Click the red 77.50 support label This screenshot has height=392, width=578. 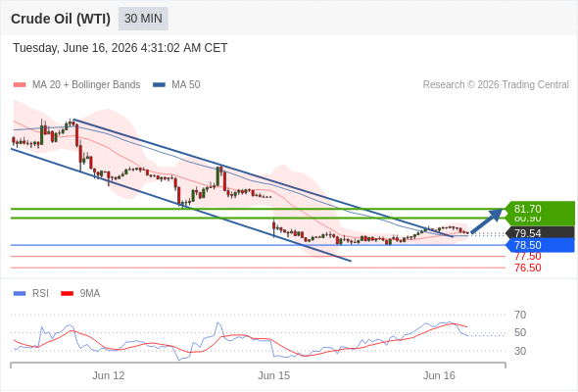pyautogui.click(x=528, y=257)
